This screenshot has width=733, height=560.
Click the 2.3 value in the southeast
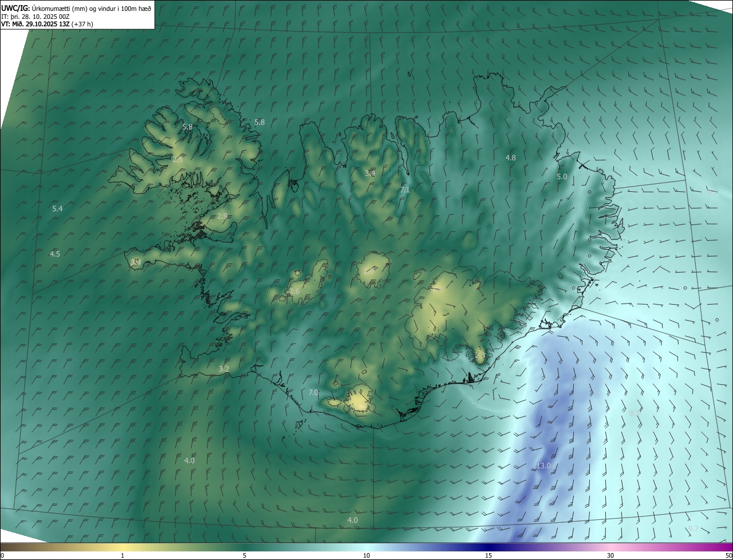[480, 356]
